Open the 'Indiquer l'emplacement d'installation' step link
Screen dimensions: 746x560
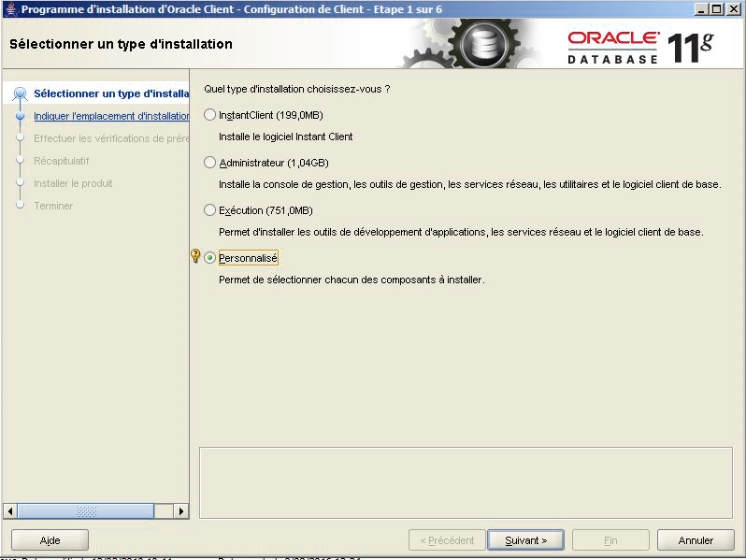click(111, 116)
